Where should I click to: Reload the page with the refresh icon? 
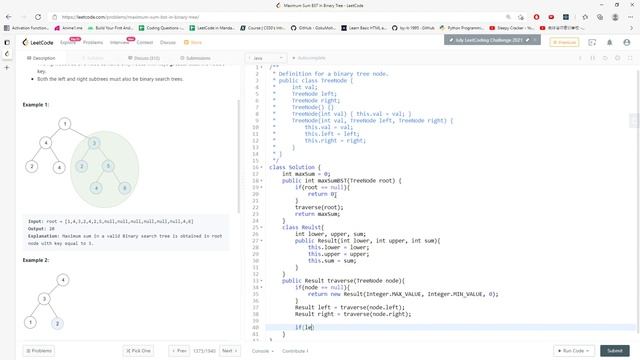pos(38,17)
